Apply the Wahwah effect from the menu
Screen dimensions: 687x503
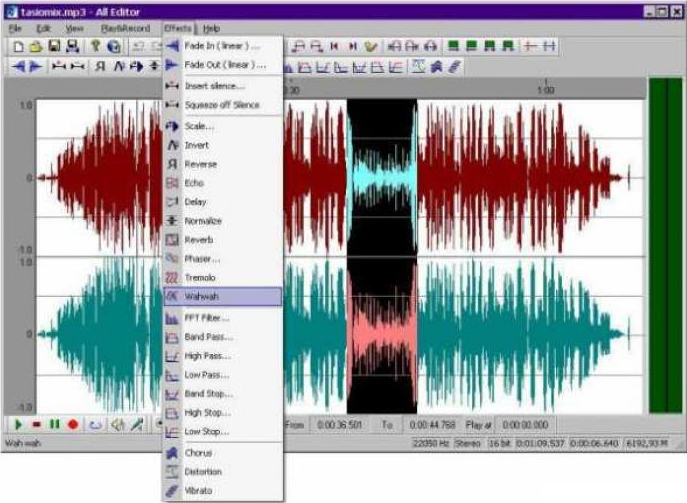click(x=222, y=297)
